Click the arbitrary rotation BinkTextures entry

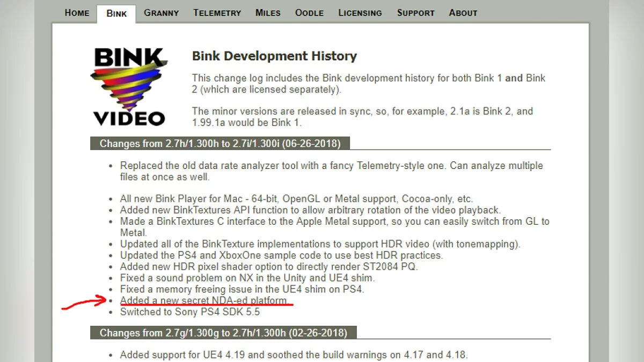[x=310, y=210]
